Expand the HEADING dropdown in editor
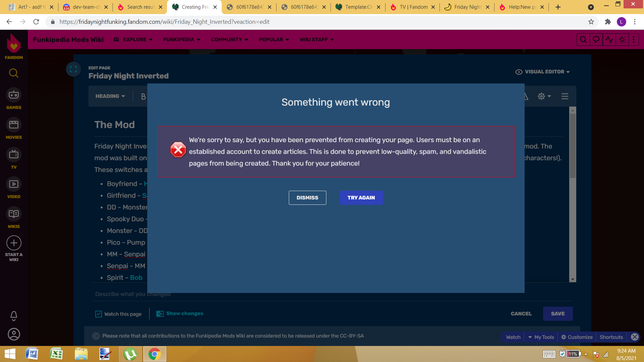Screen dimensions: 644x362 coord(110,96)
